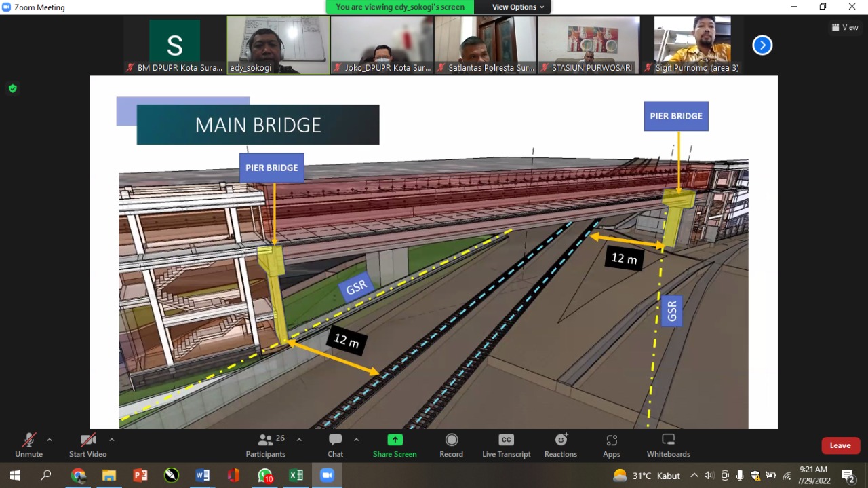Click the green Share Screen icon

pyautogui.click(x=395, y=440)
